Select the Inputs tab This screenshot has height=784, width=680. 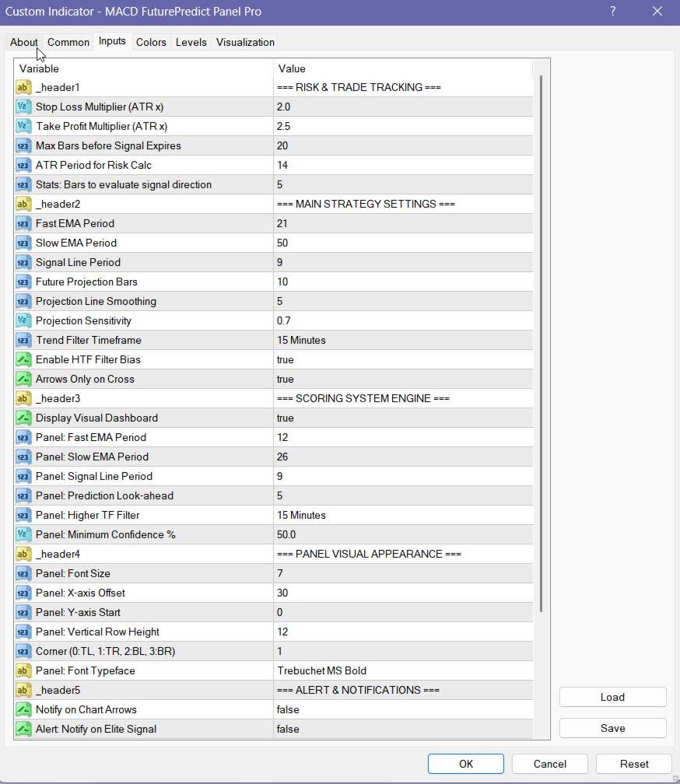(112, 41)
